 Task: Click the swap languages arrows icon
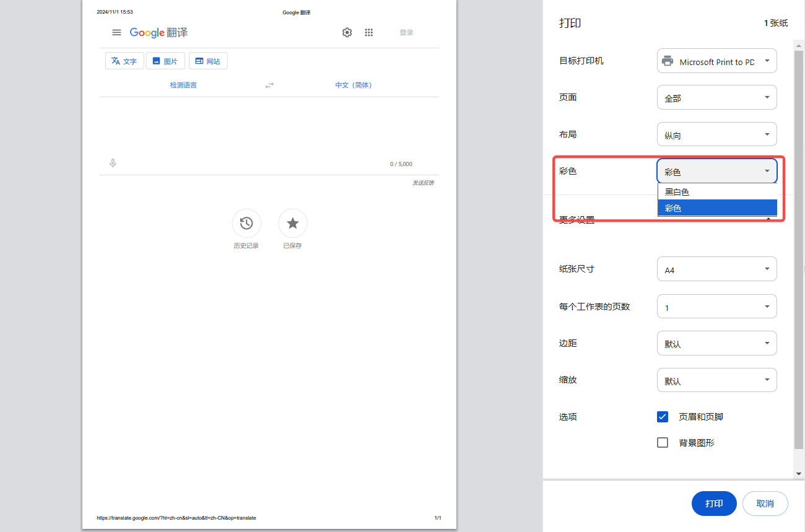tap(269, 85)
